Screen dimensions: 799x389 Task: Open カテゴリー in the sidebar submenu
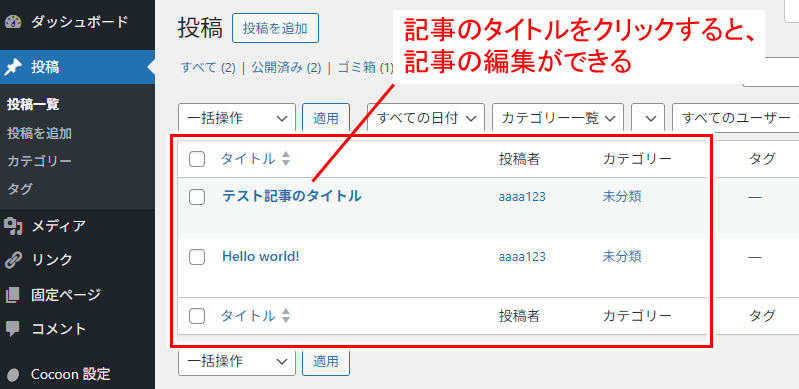click(39, 162)
